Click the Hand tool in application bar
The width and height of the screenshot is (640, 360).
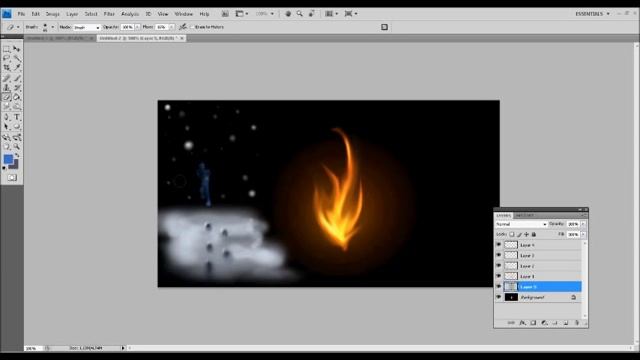[x=288, y=13]
